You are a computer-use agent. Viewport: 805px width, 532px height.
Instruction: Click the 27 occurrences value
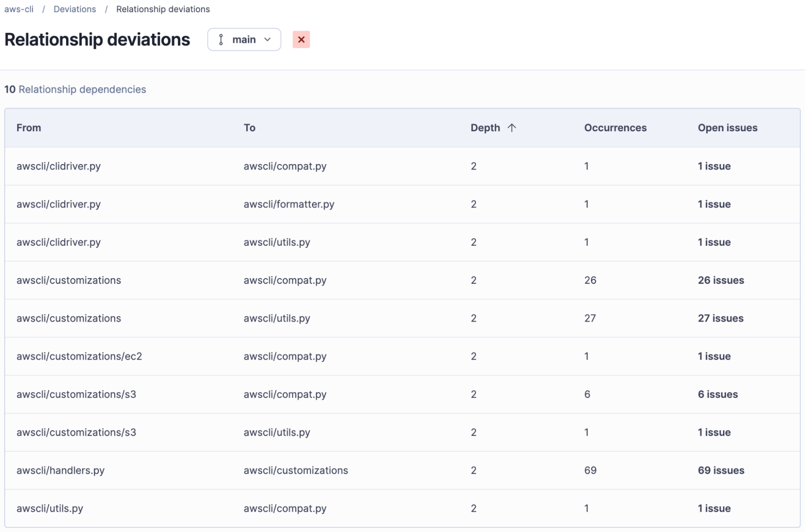[590, 318]
